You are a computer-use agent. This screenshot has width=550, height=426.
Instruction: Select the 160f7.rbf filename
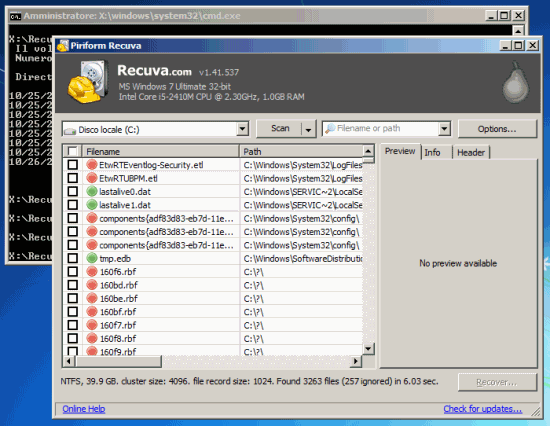pos(118,325)
